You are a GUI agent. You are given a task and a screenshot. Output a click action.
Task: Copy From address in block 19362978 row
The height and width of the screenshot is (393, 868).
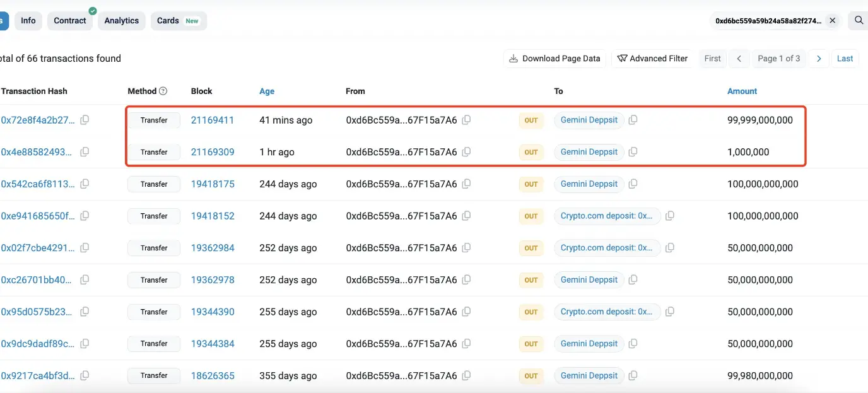[x=466, y=280]
